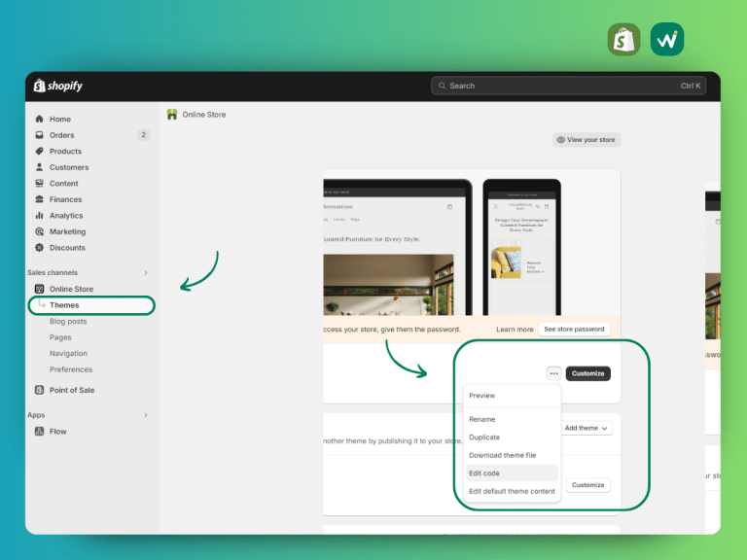Open Navigation in sidebar
Image resolution: width=747 pixels, height=560 pixels.
coord(69,353)
